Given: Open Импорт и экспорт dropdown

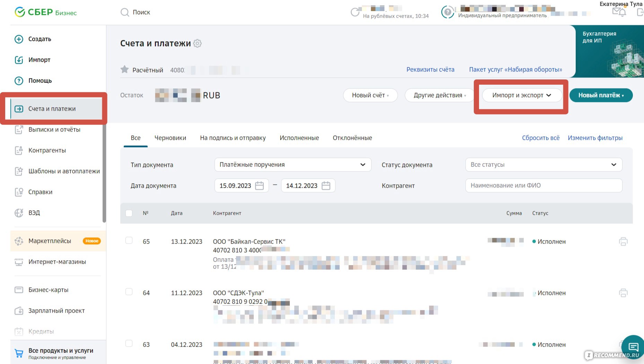Looking at the screenshot, I should [x=522, y=95].
